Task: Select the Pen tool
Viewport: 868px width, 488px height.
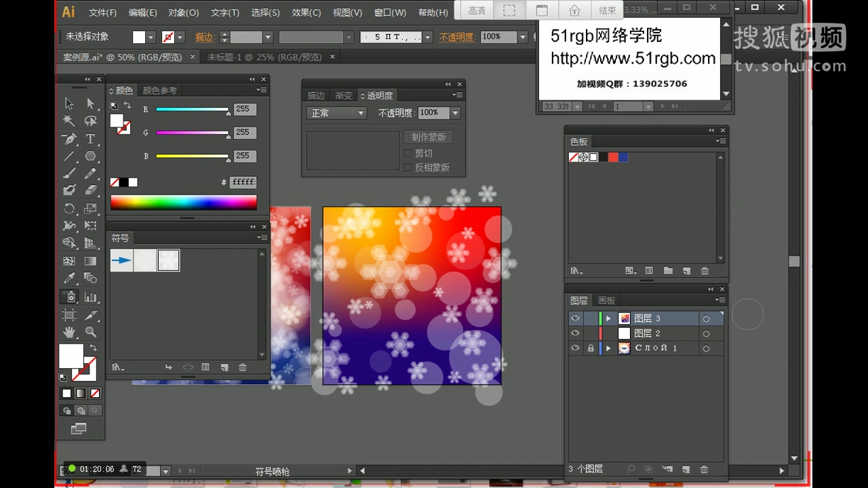Action: [71, 138]
